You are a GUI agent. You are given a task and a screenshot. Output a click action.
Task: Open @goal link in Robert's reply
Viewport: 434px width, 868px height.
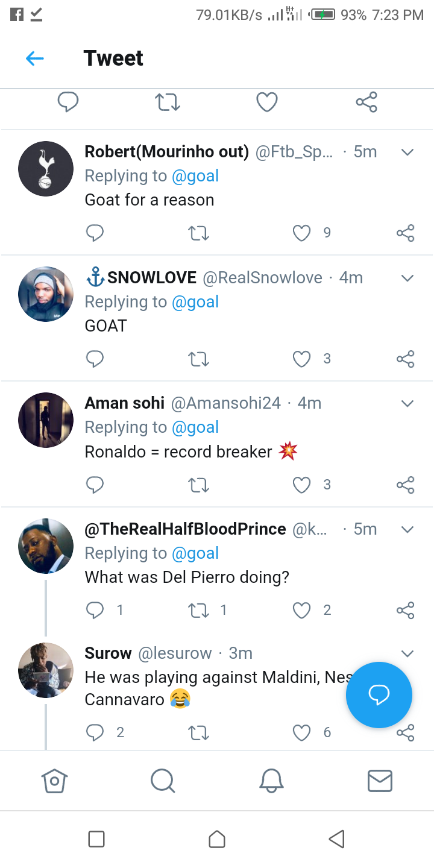[x=195, y=176]
